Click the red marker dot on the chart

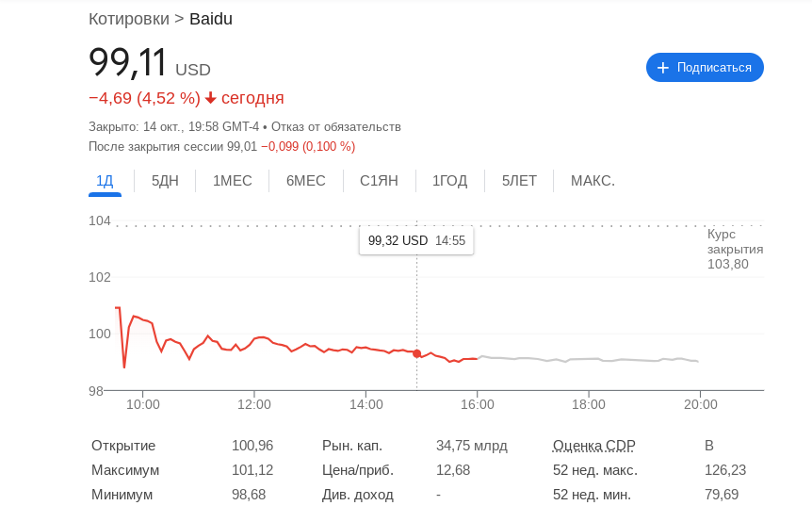(417, 353)
